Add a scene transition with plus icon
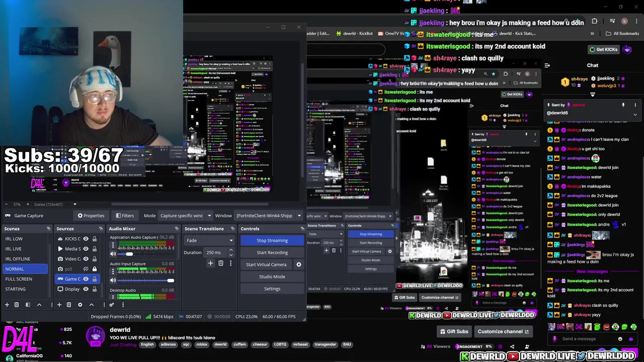This screenshot has height=362, width=644. coord(210,263)
